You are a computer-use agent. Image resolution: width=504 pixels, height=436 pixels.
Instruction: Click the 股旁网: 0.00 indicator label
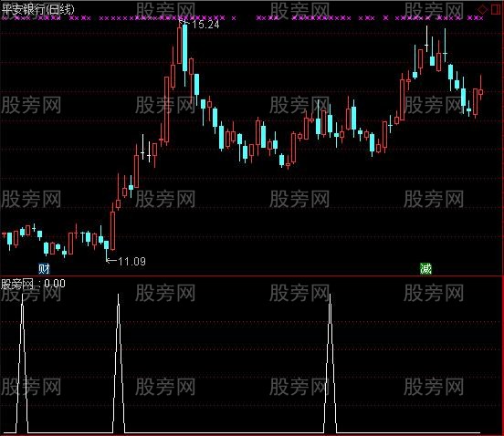tap(33, 284)
